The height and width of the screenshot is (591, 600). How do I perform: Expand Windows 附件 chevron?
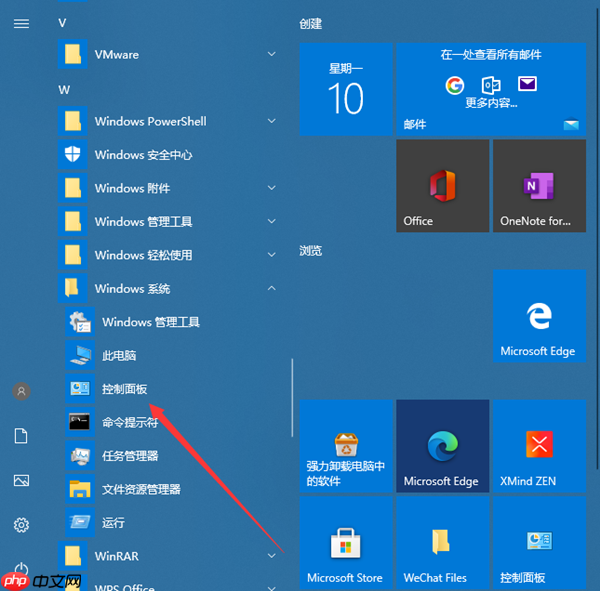(x=272, y=188)
